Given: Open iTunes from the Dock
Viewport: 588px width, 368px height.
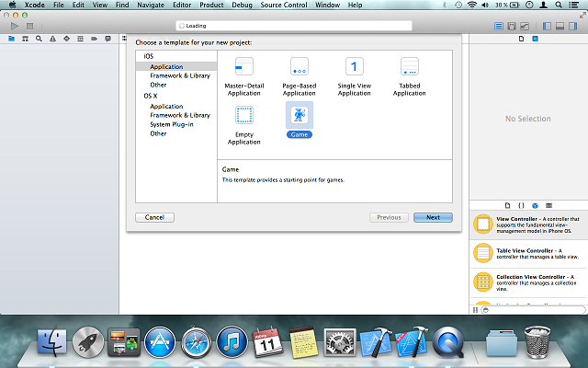Looking at the screenshot, I should click(x=232, y=342).
